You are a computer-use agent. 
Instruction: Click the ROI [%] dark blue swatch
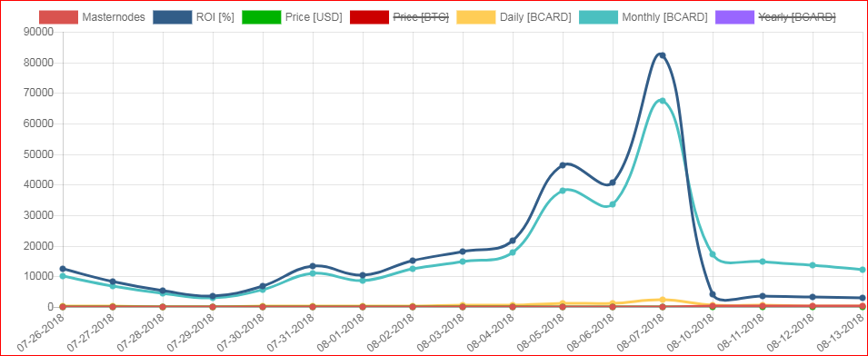[x=172, y=17]
